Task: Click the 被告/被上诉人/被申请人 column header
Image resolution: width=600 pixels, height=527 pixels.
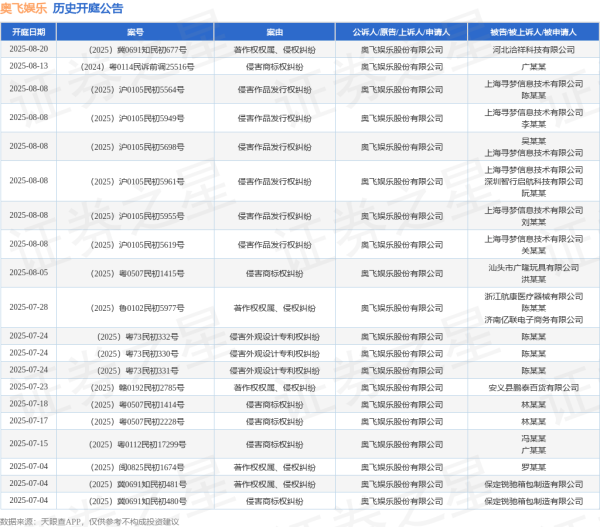Action: pos(533,32)
